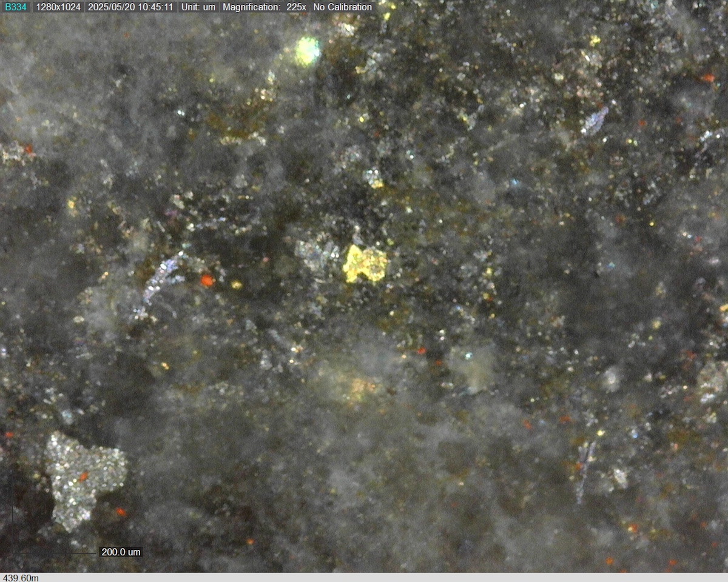The width and height of the screenshot is (728, 582).
Task: Select the scale bar line
Action: pyautogui.click(x=55, y=553)
